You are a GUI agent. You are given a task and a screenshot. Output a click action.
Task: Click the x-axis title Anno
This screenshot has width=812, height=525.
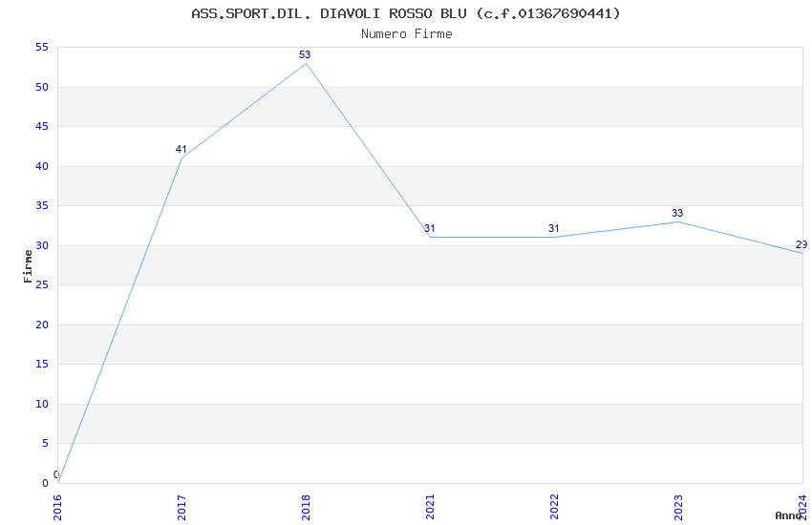click(788, 515)
